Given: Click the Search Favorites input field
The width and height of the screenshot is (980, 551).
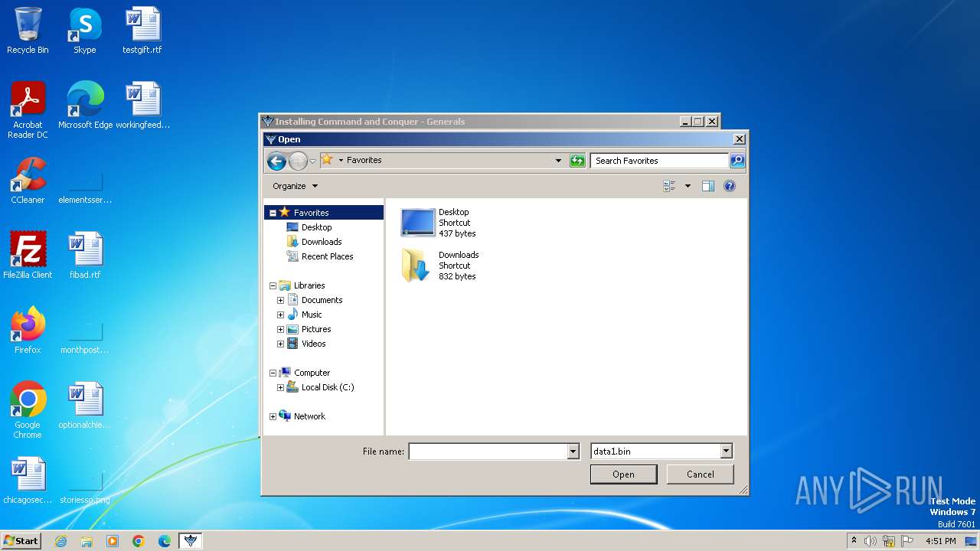Looking at the screenshot, I should point(660,161).
